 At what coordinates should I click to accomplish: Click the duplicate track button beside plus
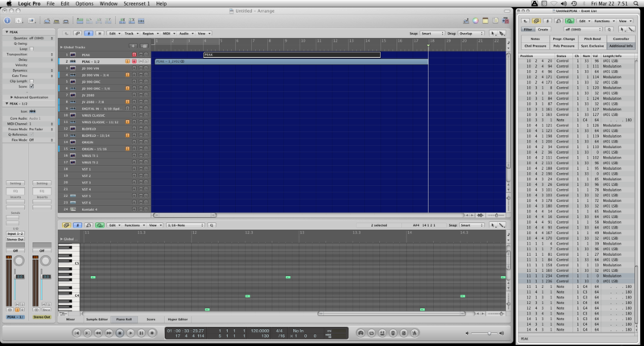point(144,47)
